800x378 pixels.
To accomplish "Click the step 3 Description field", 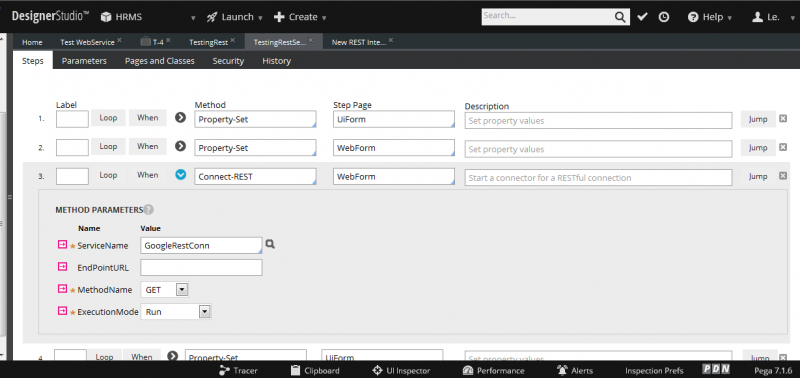I will (598, 178).
